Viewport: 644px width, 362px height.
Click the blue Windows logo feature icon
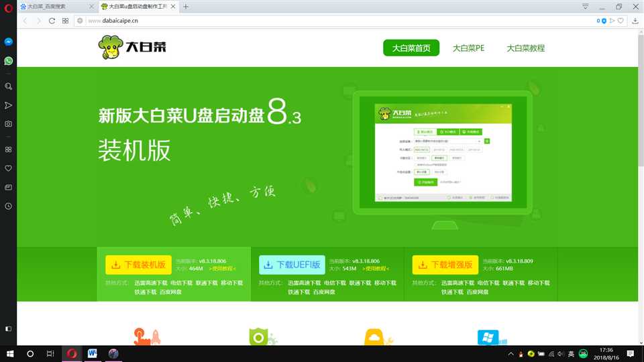(492, 337)
